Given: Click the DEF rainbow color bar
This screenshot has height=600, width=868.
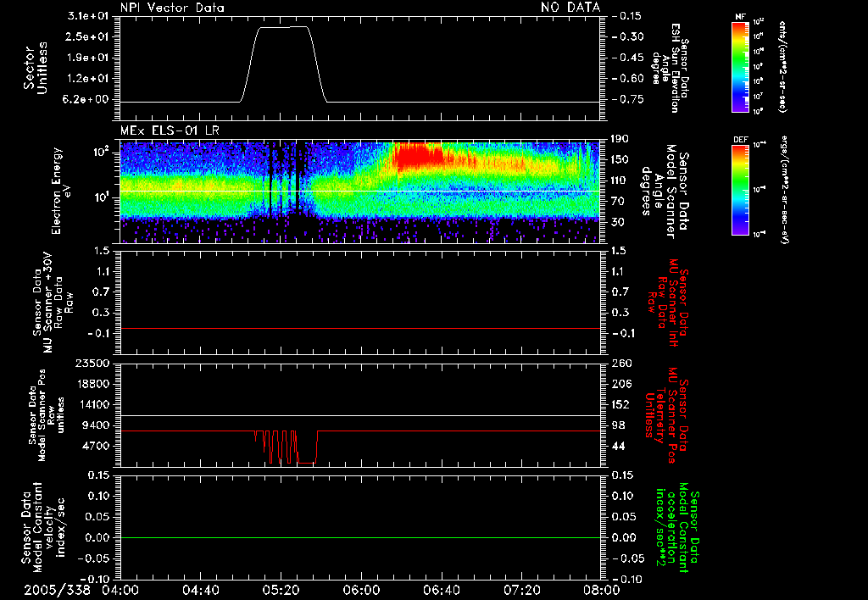Looking at the screenshot, I should pyautogui.click(x=741, y=190).
